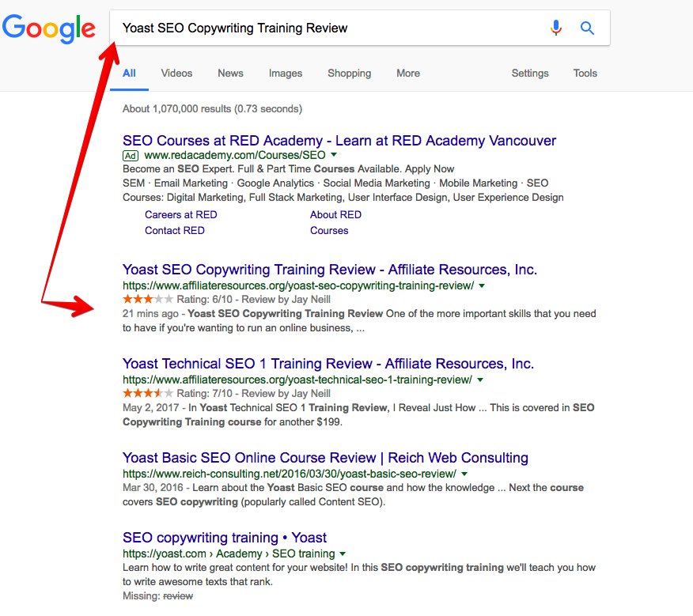The width and height of the screenshot is (693, 616).
Task: Click the 'Mar 30, 2016' snippet date
Action: (x=153, y=488)
